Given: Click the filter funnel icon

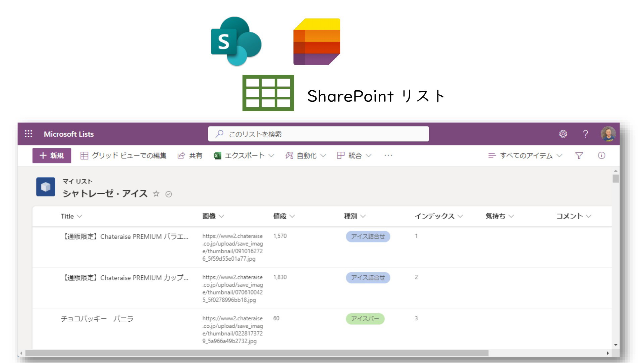Looking at the screenshot, I should (579, 155).
